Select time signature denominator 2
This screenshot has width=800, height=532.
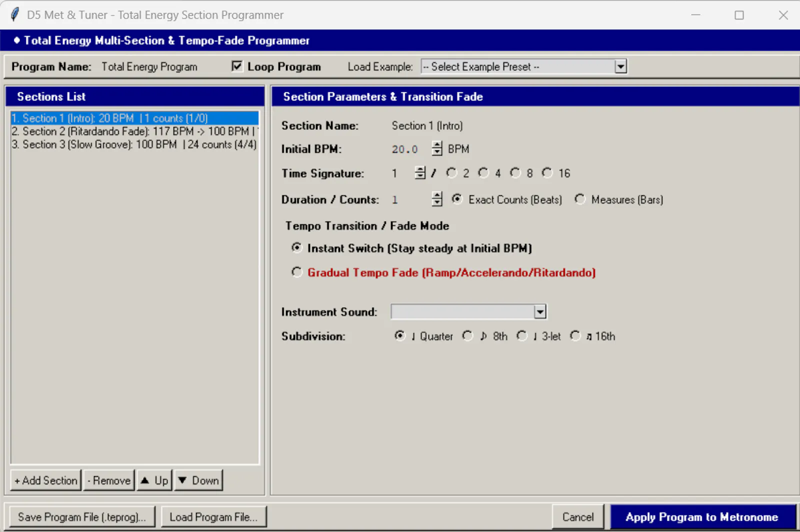(457, 173)
